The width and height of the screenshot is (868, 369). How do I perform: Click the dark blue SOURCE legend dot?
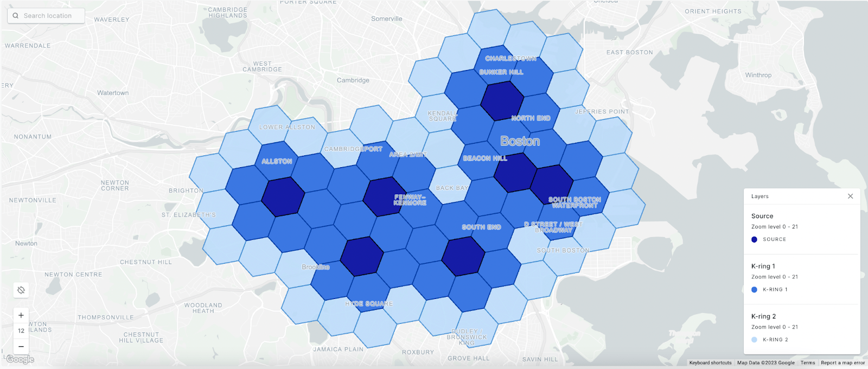[754, 239]
